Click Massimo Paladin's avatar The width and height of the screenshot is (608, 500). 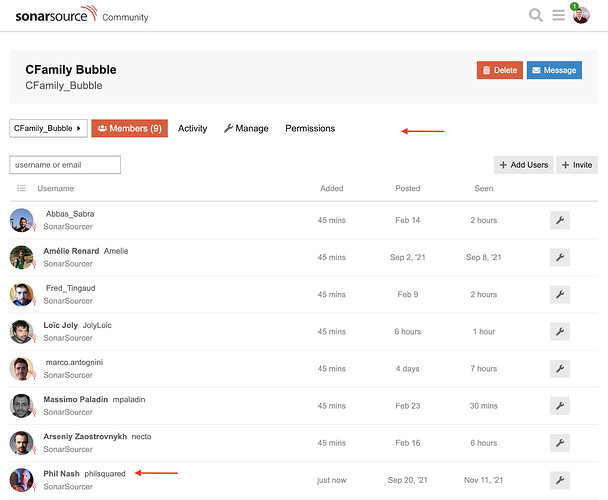click(22, 406)
